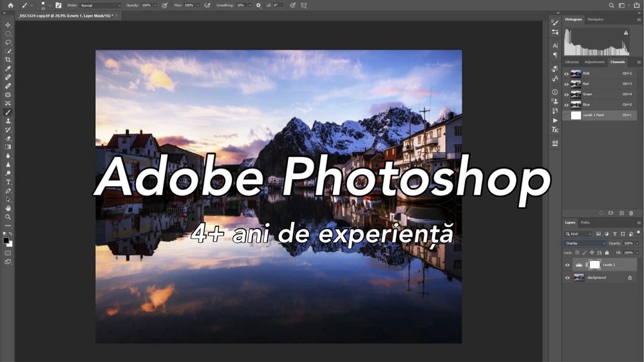Pick the Zoom tool in the toolbar
This screenshot has height=362, width=644.
8,217
